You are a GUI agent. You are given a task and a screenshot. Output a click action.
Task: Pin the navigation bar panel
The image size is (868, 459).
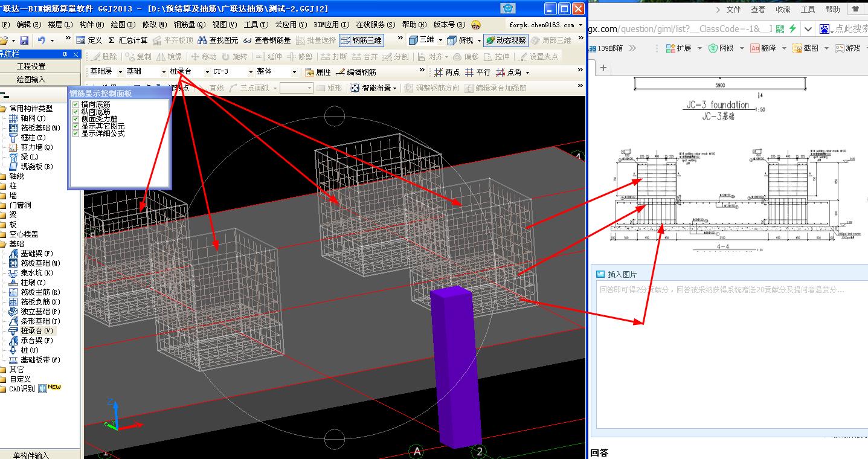(65, 54)
